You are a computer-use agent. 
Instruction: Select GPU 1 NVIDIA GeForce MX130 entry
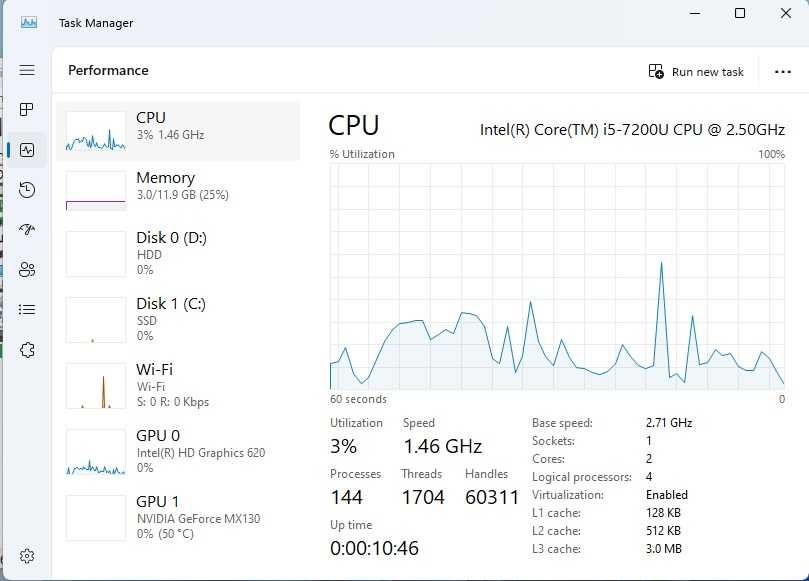point(178,517)
